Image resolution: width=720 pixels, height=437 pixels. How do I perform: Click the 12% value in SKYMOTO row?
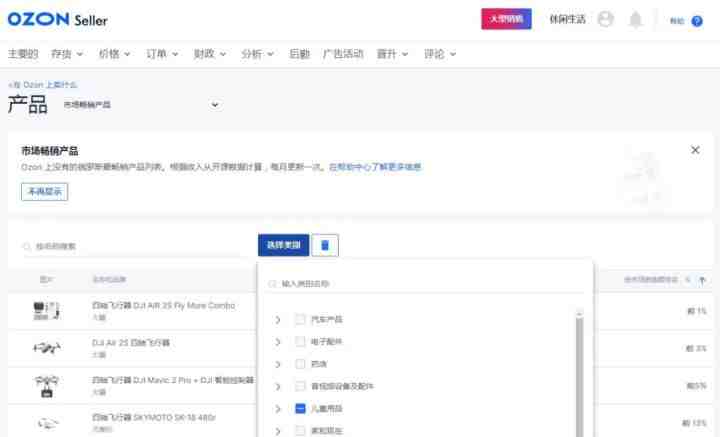pos(694,423)
